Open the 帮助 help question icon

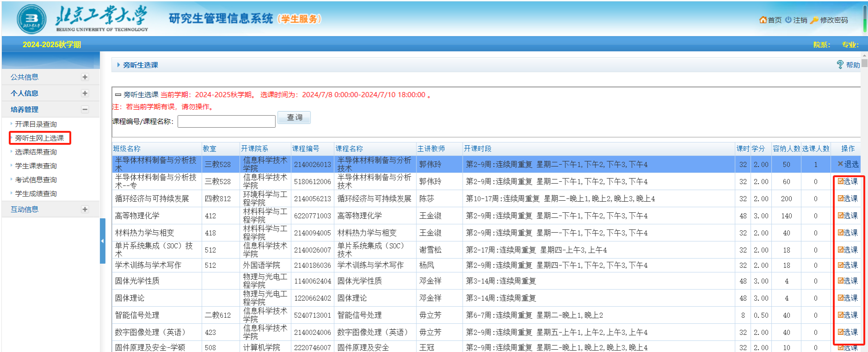[x=840, y=65]
